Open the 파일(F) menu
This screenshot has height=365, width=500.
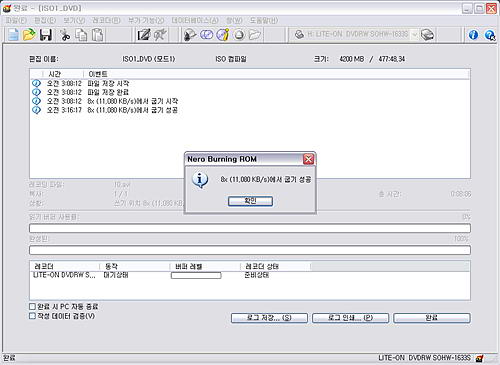coord(16,21)
